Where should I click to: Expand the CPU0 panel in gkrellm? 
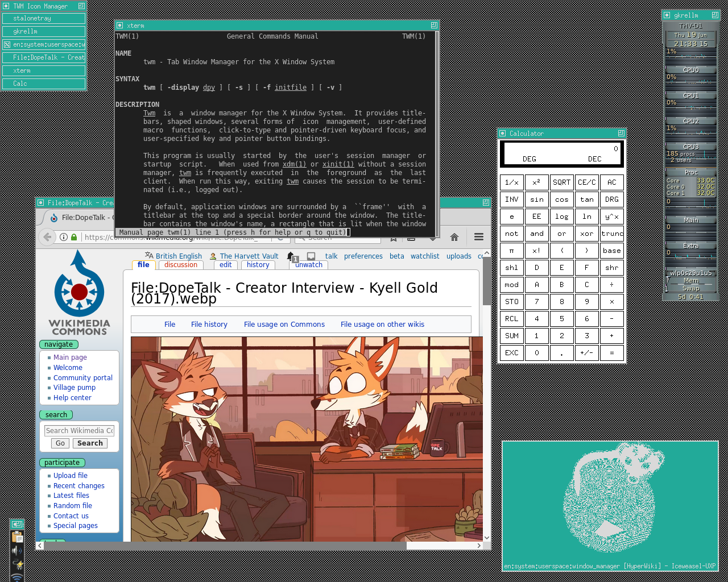[690, 70]
